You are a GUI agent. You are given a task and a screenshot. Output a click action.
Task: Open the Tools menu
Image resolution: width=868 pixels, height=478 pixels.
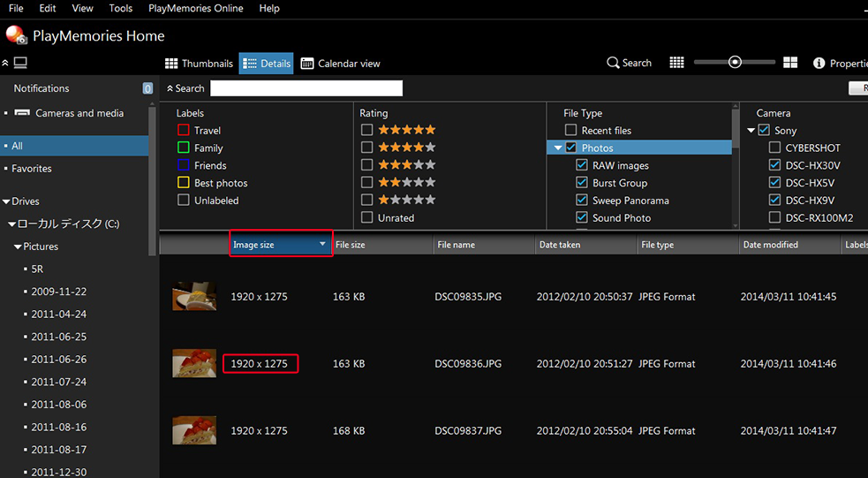point(121,8)
